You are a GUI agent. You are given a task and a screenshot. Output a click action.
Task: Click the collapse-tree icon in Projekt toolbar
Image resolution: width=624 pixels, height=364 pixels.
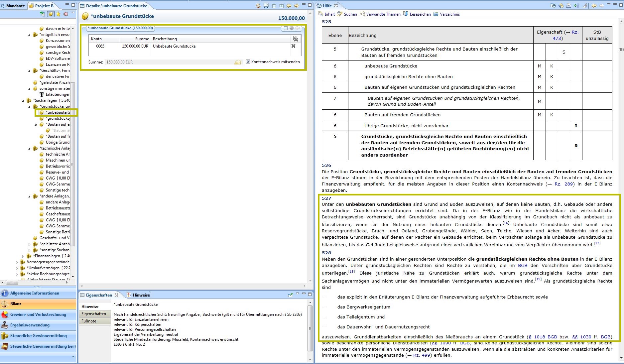click(x=42, y=14)
